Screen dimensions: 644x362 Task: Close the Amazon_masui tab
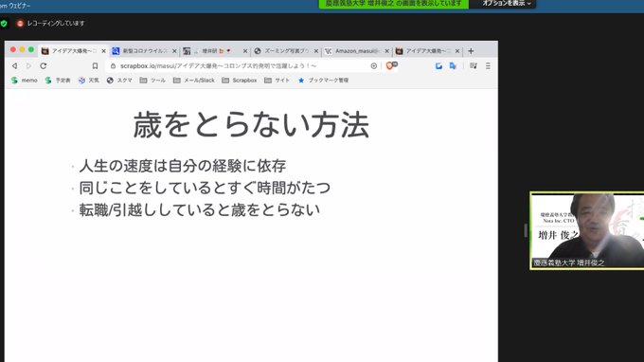click(x=387, y=51)
